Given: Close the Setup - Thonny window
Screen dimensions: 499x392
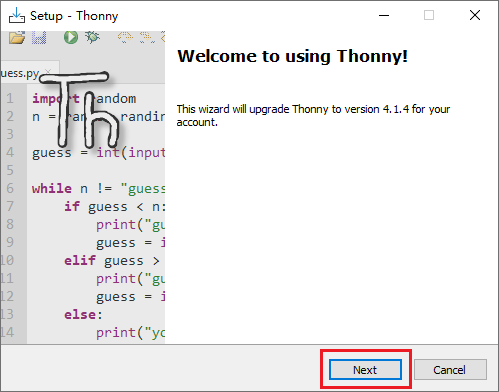Looking at the screenshot, I should [475, 15].
